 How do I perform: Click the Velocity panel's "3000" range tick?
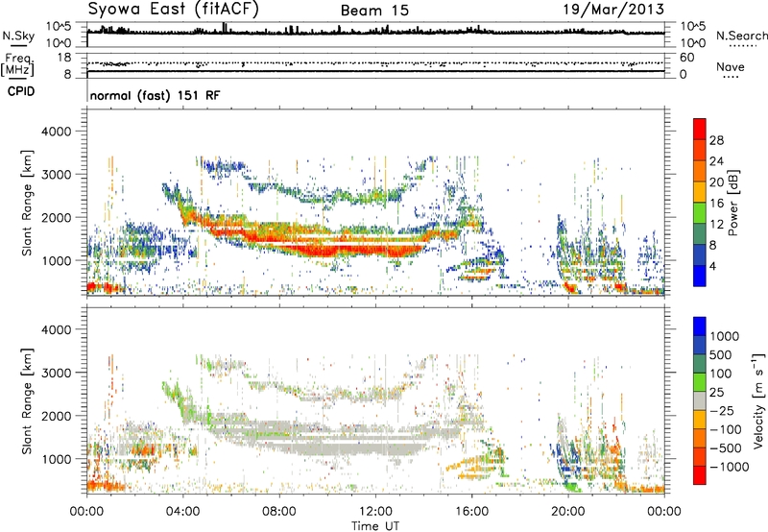[x=56, y=373]
